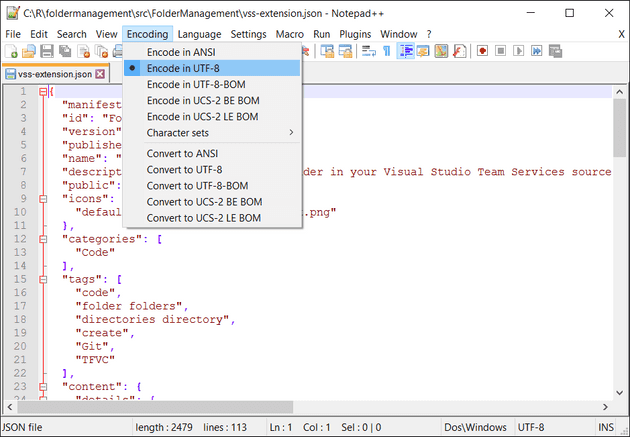The width and height of the screenshot is (630, 437).
Task: Click the Save recorded macro icon
Action: (555, 51)
